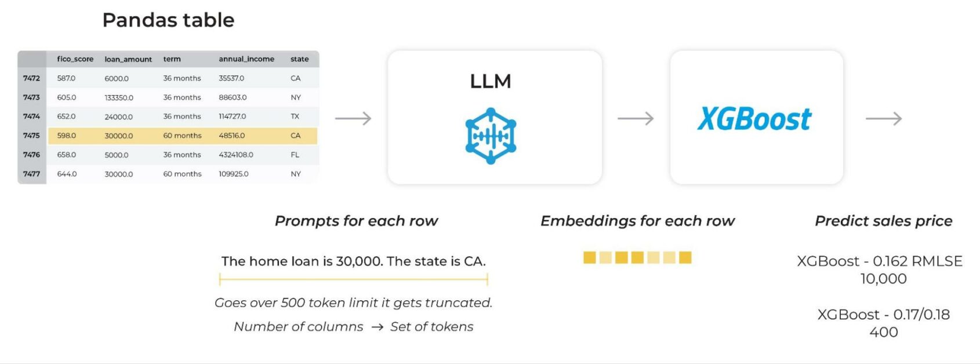Click the annual_income column header
This screenshot has height=364, width=980.
pyautogui.click(x=246, y=59)
